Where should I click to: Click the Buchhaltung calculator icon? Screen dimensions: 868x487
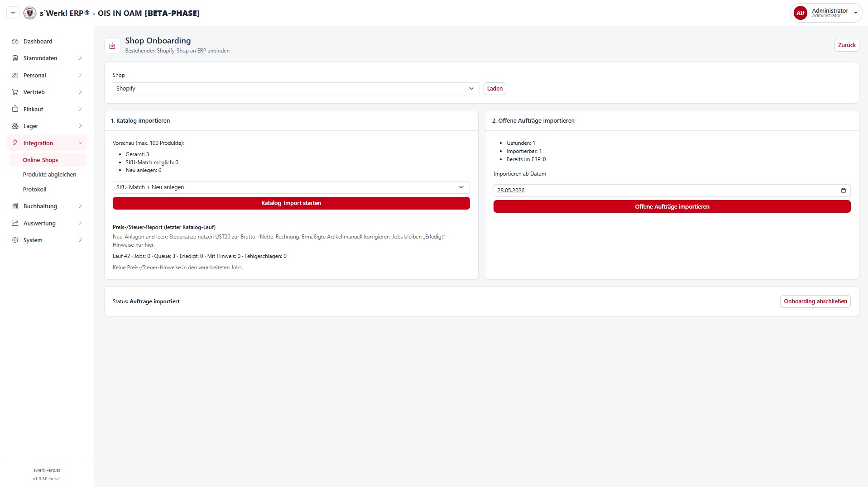point(15,206)
